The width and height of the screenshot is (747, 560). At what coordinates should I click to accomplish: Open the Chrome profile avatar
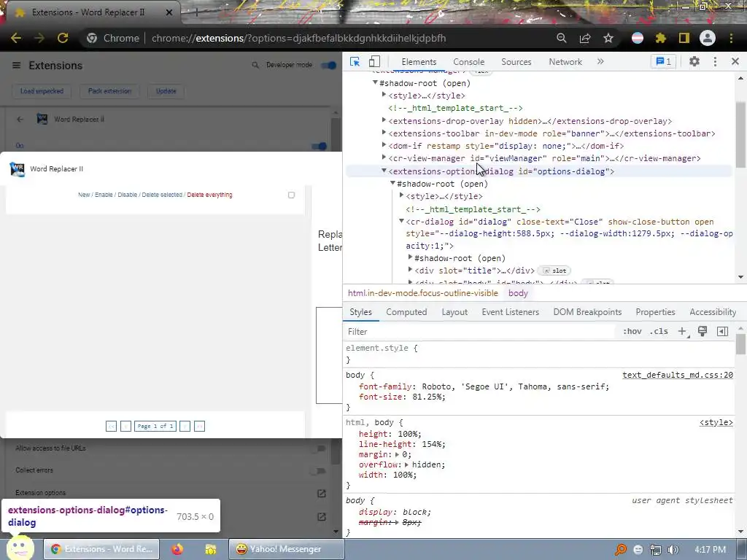[x=708, y=38]
